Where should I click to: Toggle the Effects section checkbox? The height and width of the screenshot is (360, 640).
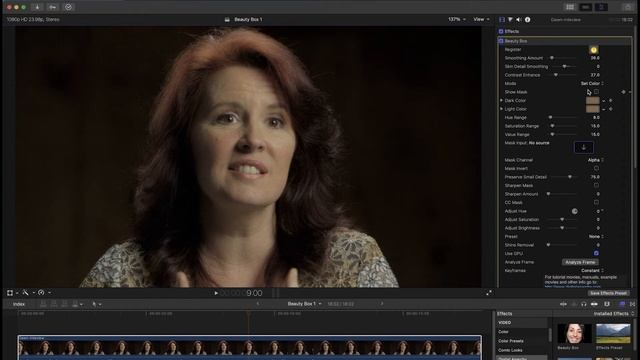click(x=501, y=31)
